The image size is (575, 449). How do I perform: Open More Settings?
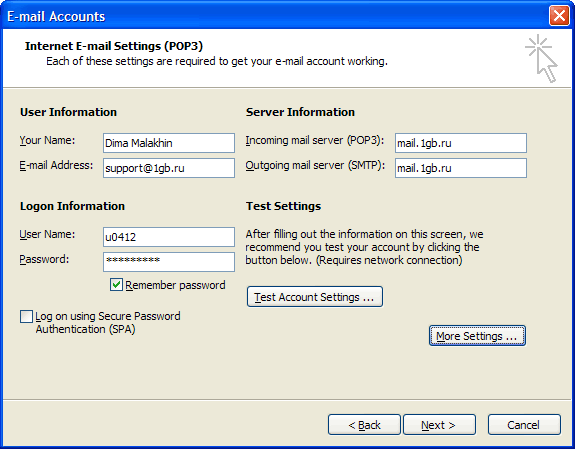click(x=477, y=336)
